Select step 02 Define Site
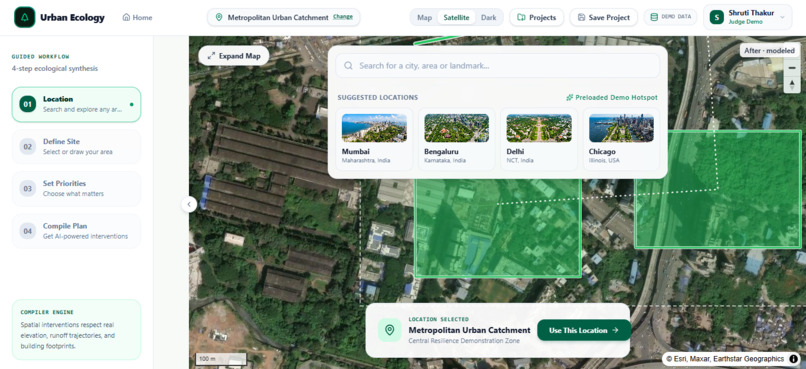 click(76, 146)
